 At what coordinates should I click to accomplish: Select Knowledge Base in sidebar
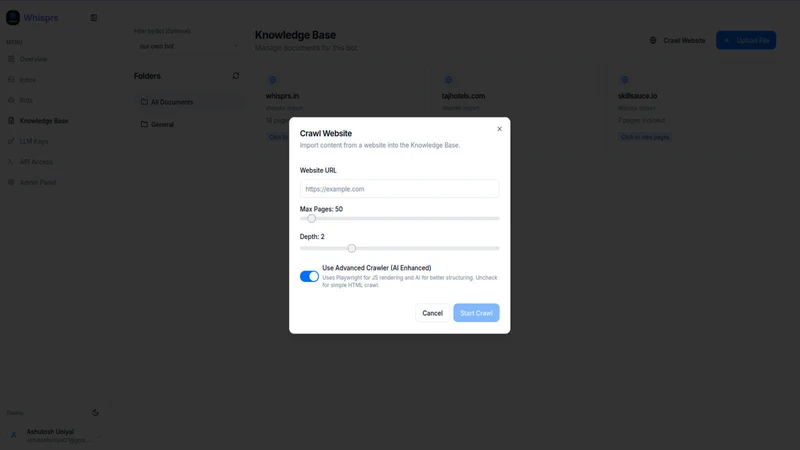coord(43,121)
